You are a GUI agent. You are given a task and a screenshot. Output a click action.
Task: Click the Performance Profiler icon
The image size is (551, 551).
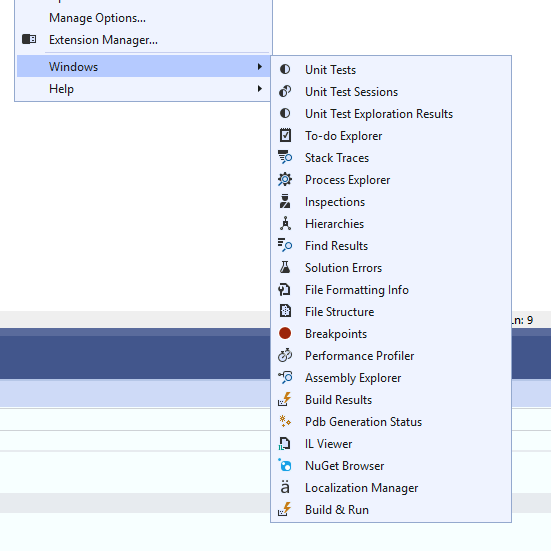pos(285,355)
